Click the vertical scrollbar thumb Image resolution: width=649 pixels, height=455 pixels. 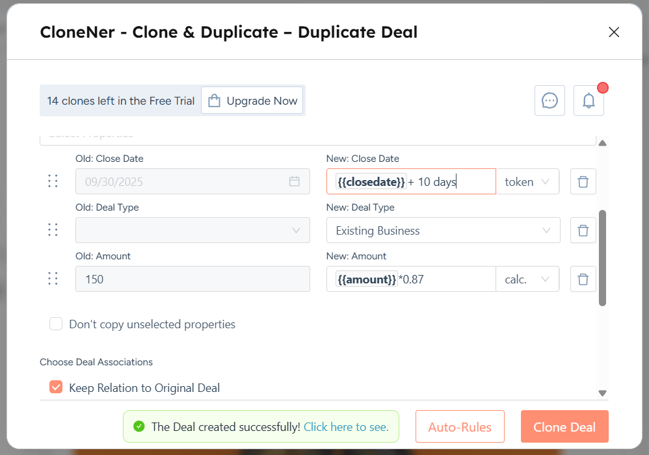click(x=602, y=257)
